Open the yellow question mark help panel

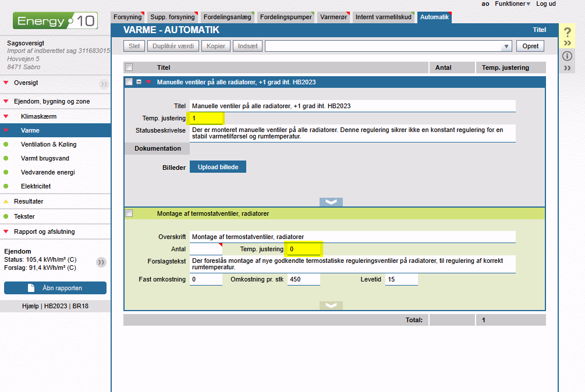568,33
